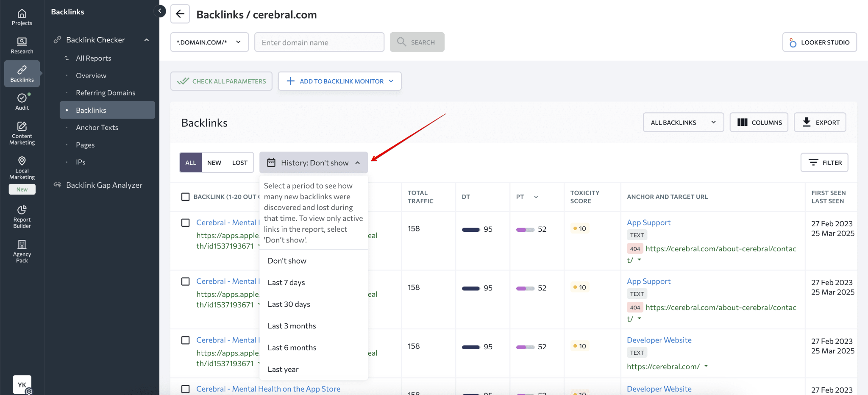868x395 pixels.
Task: Open Local Marketing
Action: click(x=22, y=166)
